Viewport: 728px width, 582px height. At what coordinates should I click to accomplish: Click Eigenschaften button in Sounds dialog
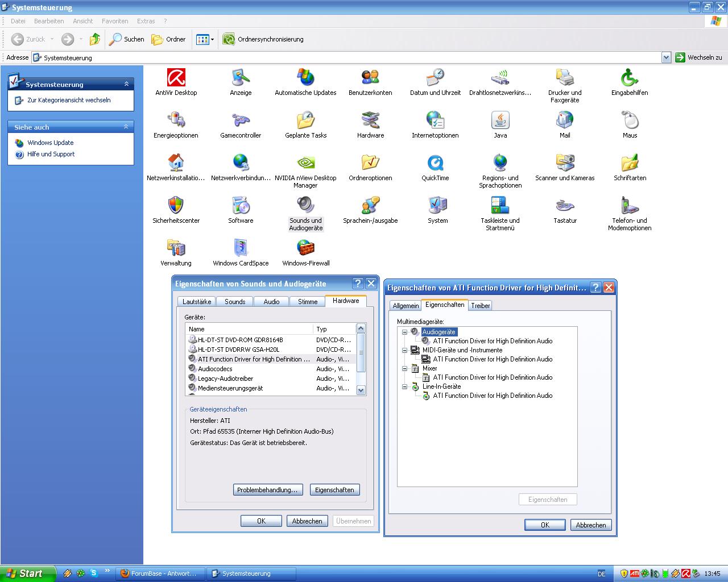[334, 490]
